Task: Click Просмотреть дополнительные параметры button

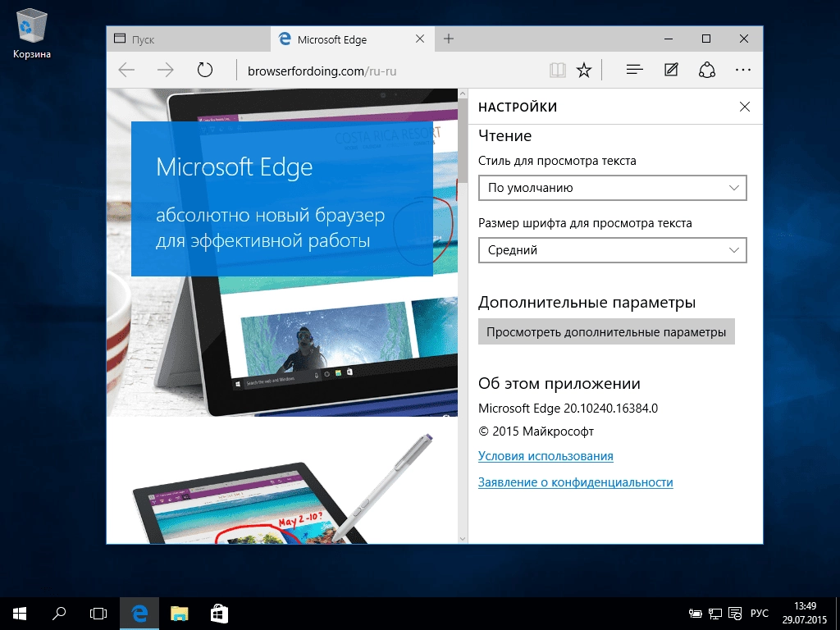Action: click(606, 332)
